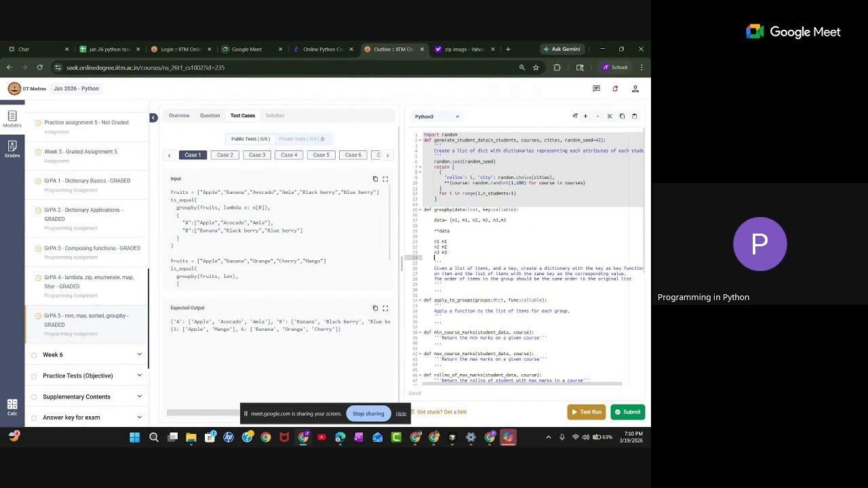Switch to the Overview tab
868x488 pixels.
[x=179, y=115]
